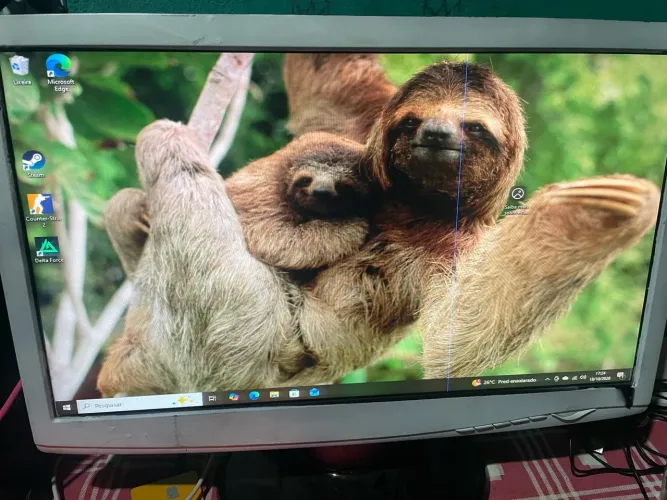Launch Delta Force desktop shortcut
This screenshot has width=667, height=500.
48,250
